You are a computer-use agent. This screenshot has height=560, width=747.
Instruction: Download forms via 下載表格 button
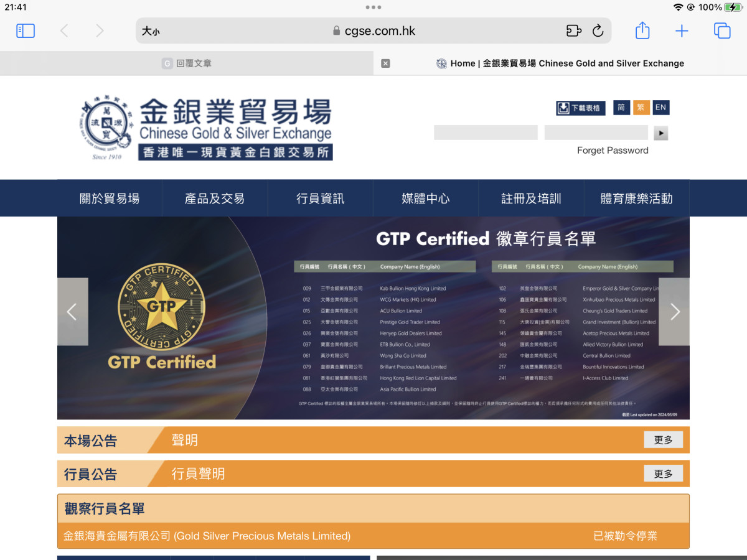click(x=581, y=108)
